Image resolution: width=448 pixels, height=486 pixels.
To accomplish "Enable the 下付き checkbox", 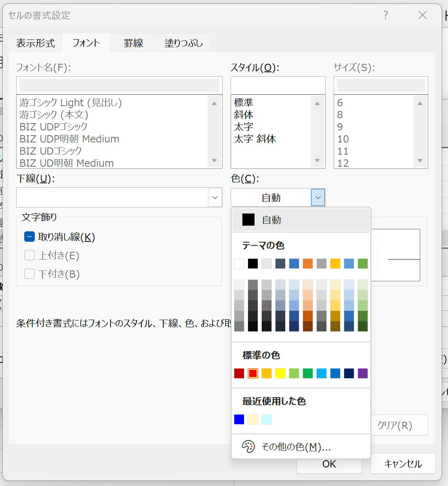I will (29, 274).
